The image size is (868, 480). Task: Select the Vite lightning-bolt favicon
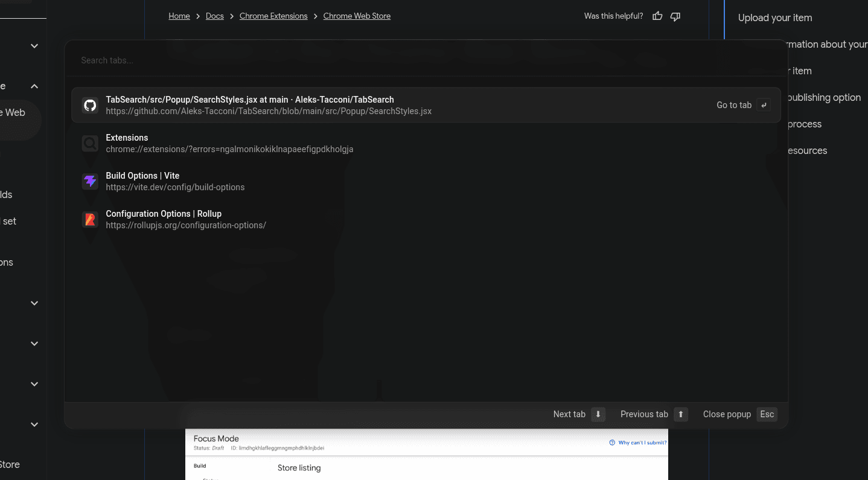pos(90,181)
